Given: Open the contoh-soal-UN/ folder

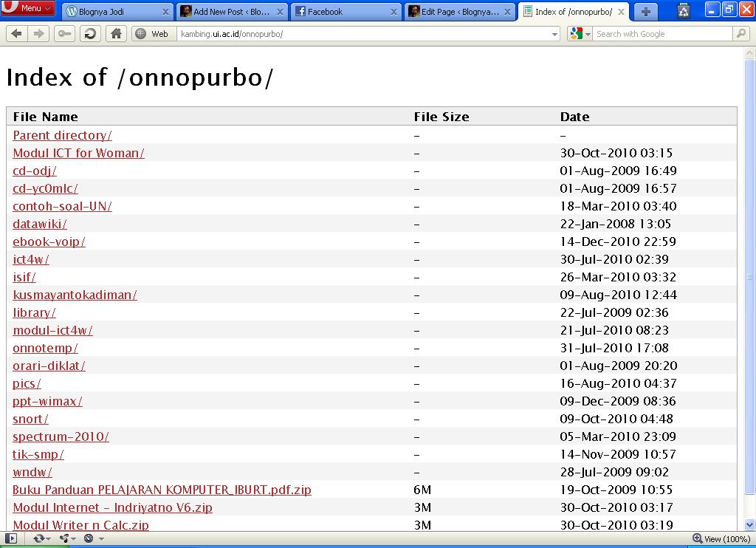Looking at the screenshot, I should pos(62,207).
